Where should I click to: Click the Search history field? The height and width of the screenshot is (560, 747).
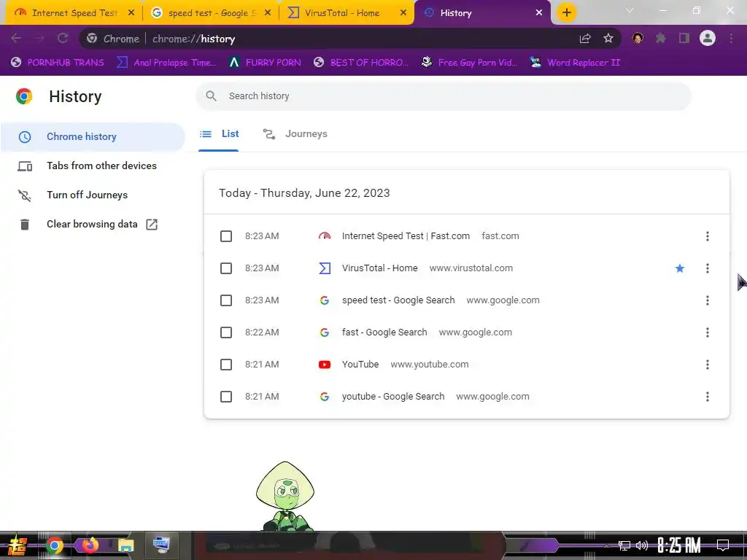[x=444, y=96]
